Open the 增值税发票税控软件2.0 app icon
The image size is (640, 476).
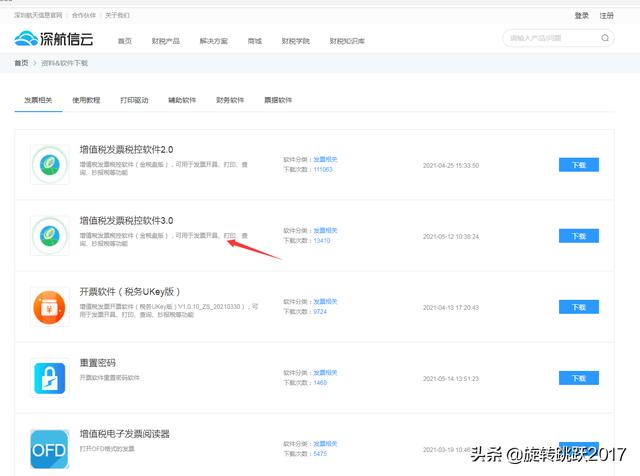(50, 165)
